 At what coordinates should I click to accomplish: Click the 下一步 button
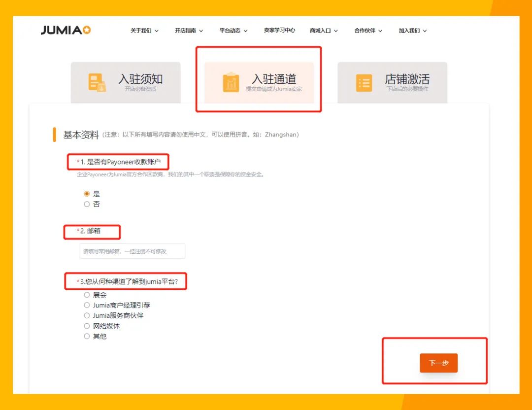[438, 363]
